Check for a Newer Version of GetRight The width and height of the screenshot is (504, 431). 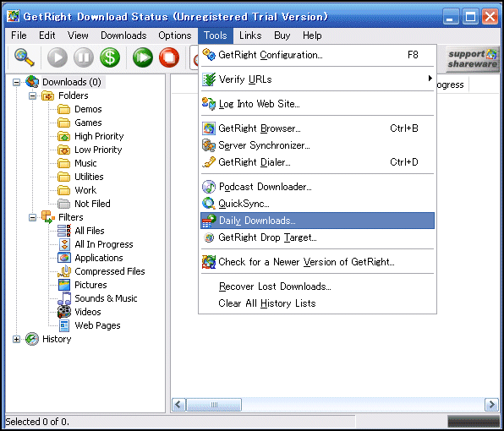point(318,262)
